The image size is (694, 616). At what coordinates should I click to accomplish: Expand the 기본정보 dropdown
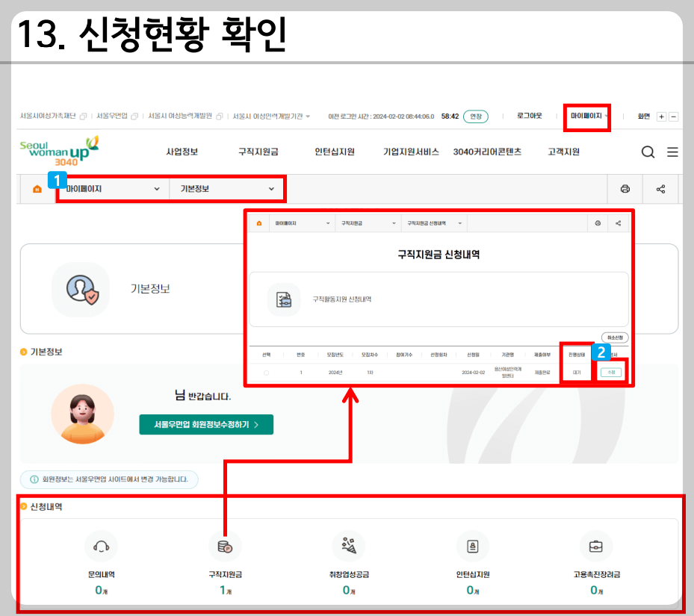pos(226,189)
